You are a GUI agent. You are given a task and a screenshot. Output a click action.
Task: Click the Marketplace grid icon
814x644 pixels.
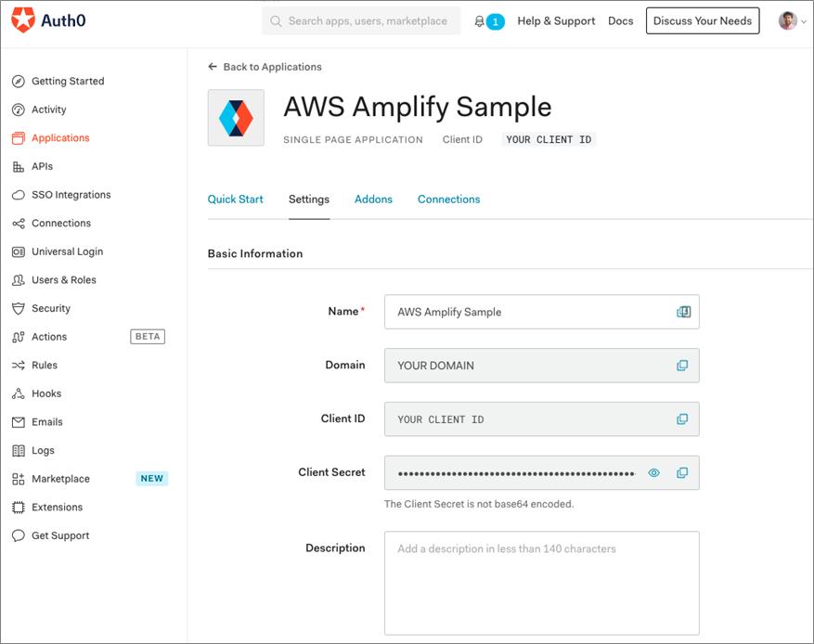tap(19, 479)
